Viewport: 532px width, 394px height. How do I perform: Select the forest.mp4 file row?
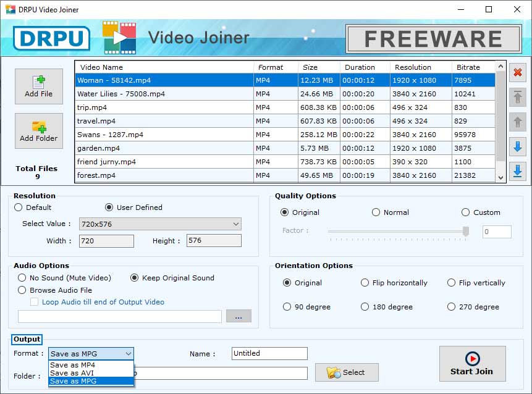pos(285,175)
